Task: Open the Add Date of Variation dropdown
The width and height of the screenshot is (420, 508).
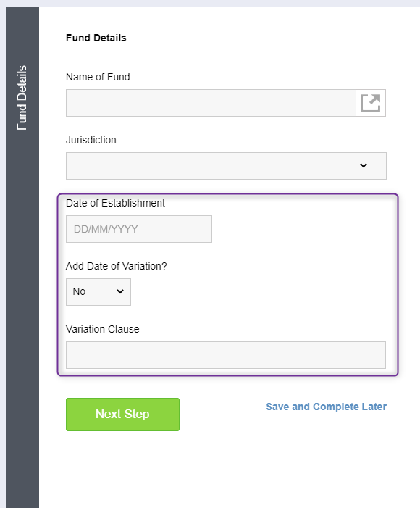Action: click(x=98, y=292)
